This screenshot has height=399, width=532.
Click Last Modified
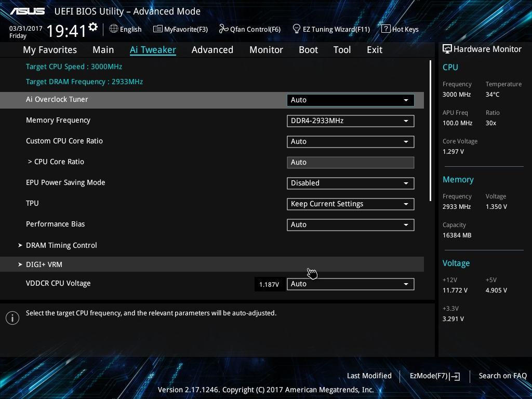[x=369, y=376]
